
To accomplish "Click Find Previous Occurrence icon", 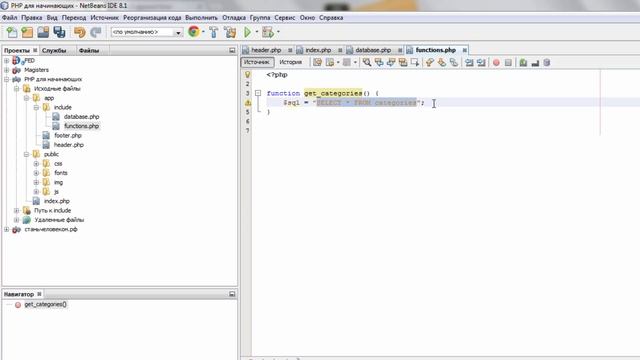I will click(x=379, y=62).
